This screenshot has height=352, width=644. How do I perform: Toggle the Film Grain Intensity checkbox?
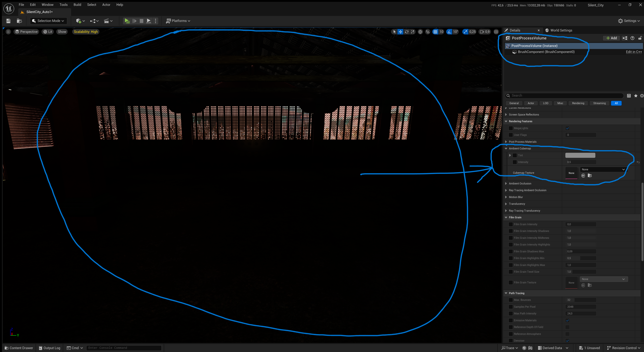tap(511, 224)
